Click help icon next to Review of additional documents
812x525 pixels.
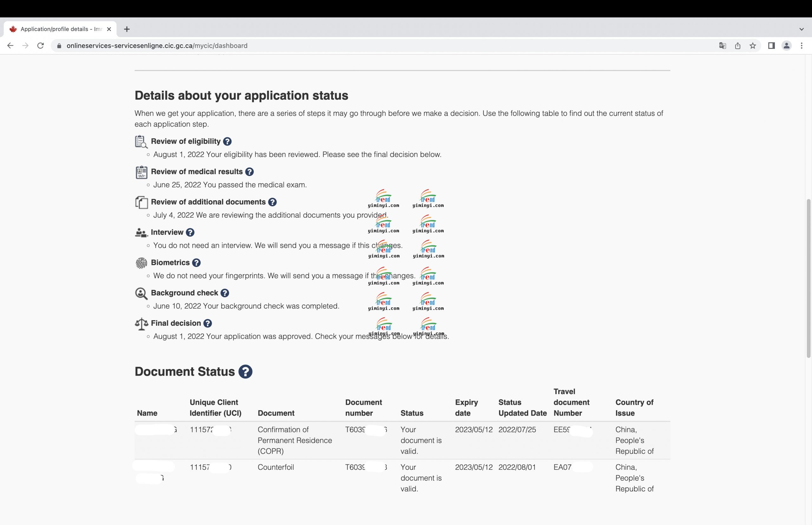pos(272,202)
